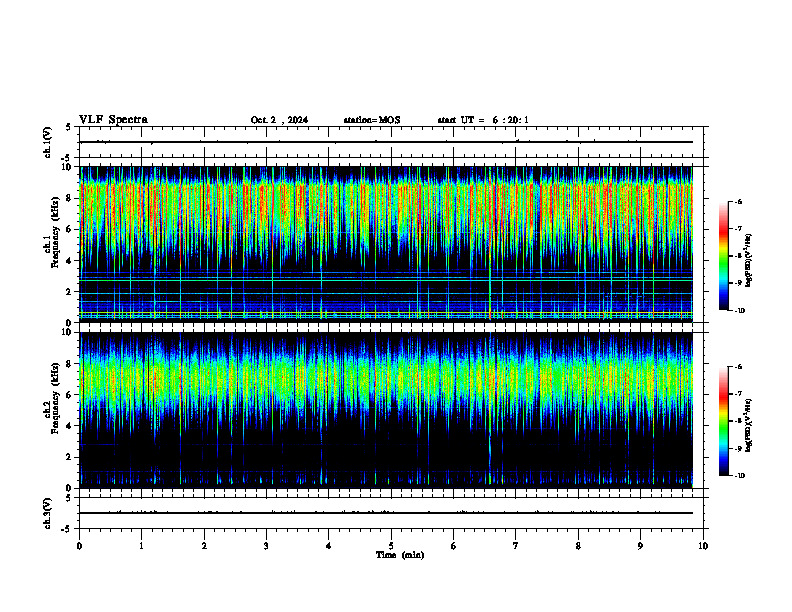Select the ch.1 "Frequency (kHz)" axis label
The height and width of the screenshot is (612, 792).
(x=56, y=232)
